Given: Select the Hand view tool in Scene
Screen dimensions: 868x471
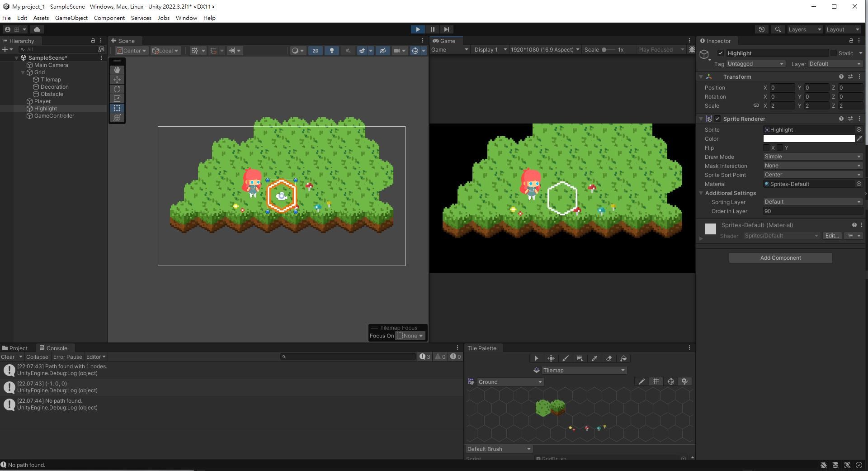Looking at the screenshot, I should coord(117,70).
